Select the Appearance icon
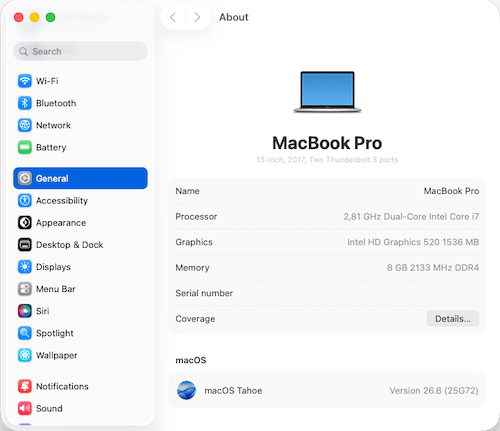Screen dimensions: 500x431 tap(25, 223)
